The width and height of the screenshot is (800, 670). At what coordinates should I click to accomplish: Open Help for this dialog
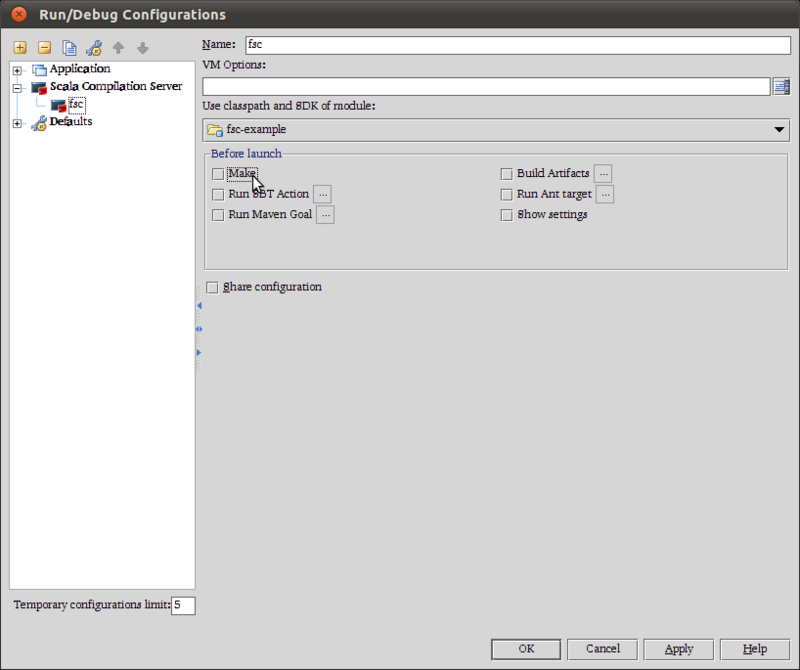point(755,649)
